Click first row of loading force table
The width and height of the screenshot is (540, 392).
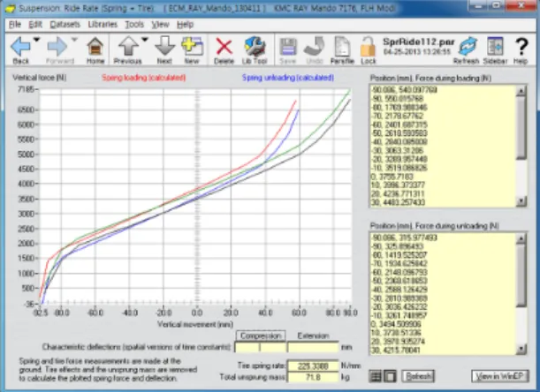[404, 90]
